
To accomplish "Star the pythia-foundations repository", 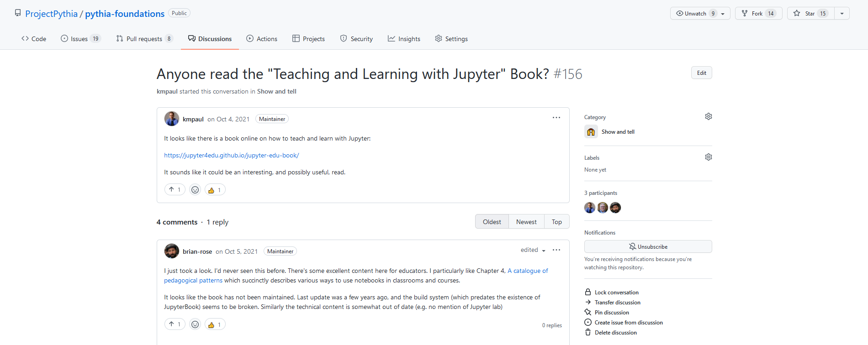I will (x=810, y=14).
